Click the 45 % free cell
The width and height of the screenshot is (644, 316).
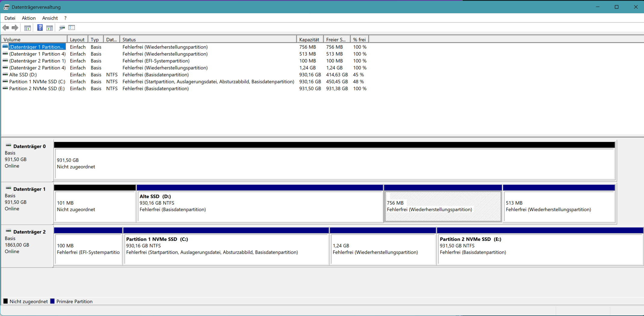[358, 75]
